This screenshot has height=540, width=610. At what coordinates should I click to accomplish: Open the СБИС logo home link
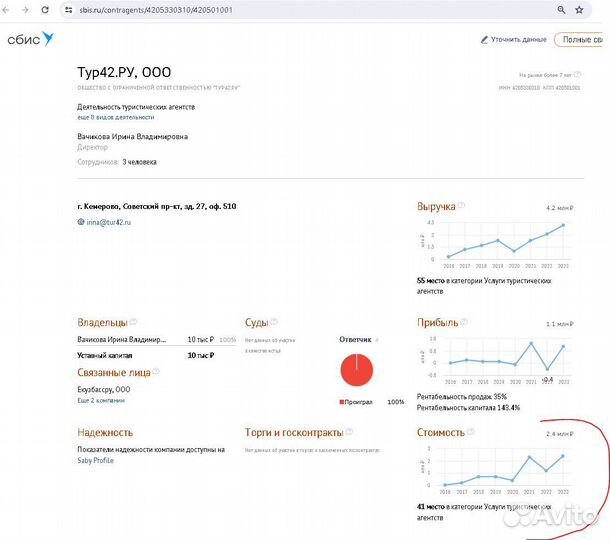(30, 39)
